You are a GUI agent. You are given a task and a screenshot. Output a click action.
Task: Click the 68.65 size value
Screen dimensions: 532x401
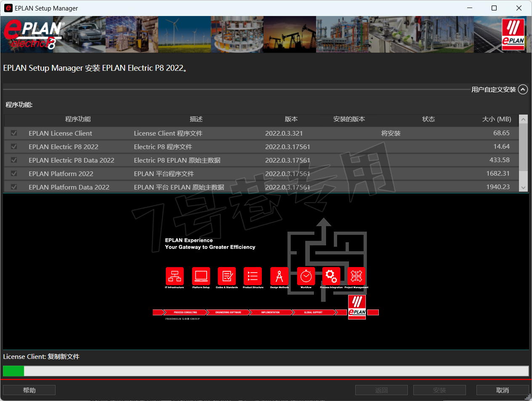click(x=501, y=133)
